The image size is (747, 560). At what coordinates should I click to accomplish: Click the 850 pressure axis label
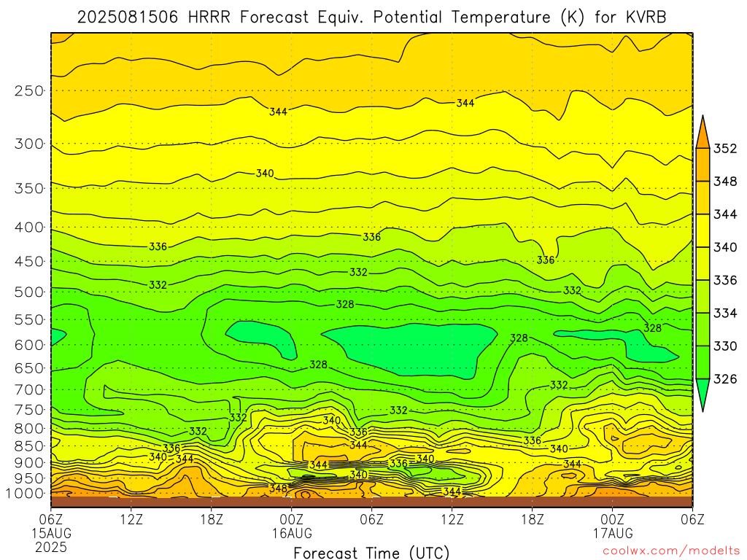coord(29,446)
